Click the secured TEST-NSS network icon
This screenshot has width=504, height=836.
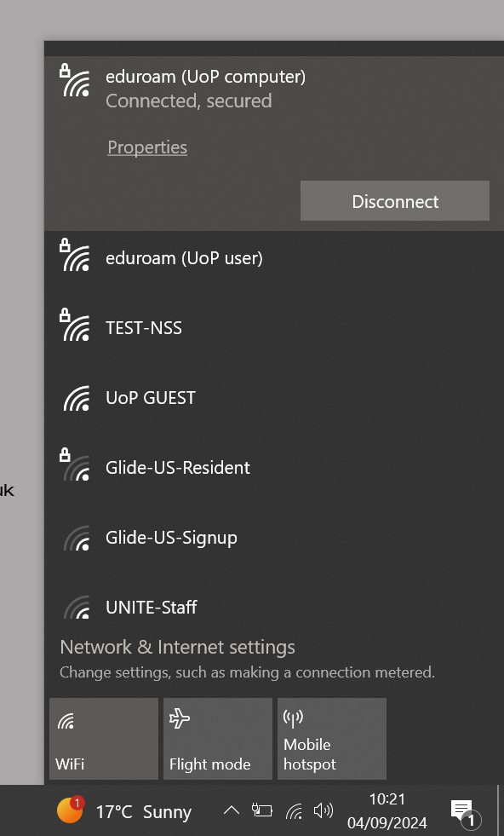pos(75,326)
